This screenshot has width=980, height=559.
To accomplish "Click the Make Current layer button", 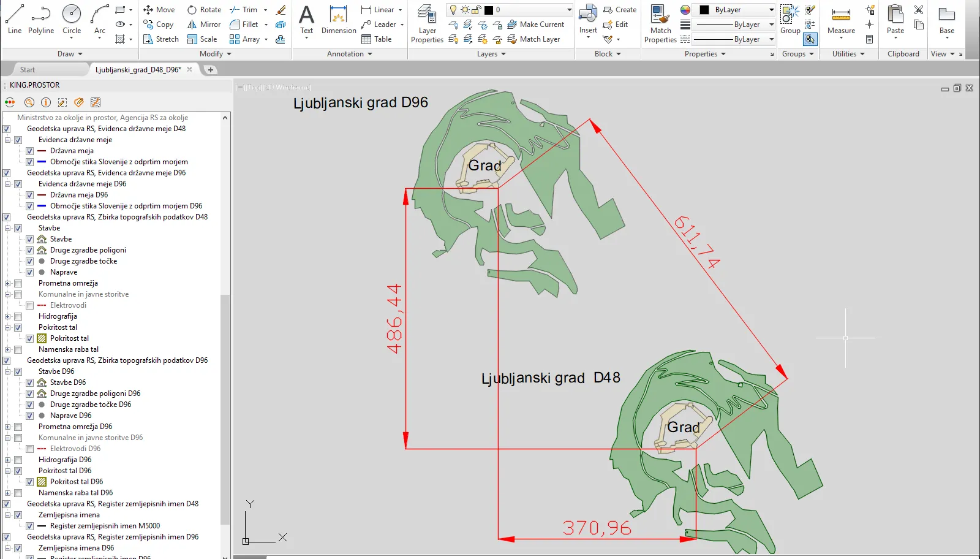I will point(536,25).
